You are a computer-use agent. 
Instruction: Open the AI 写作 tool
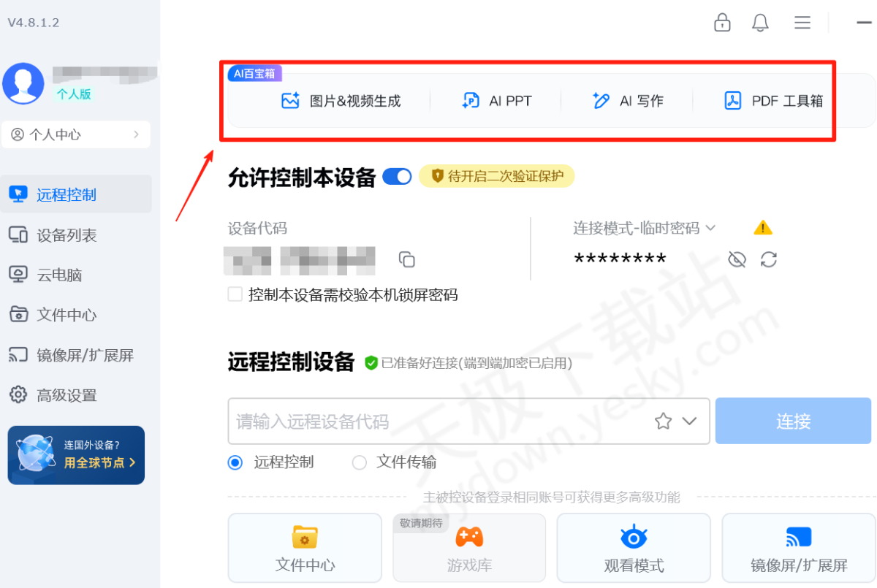click(628, 101)
